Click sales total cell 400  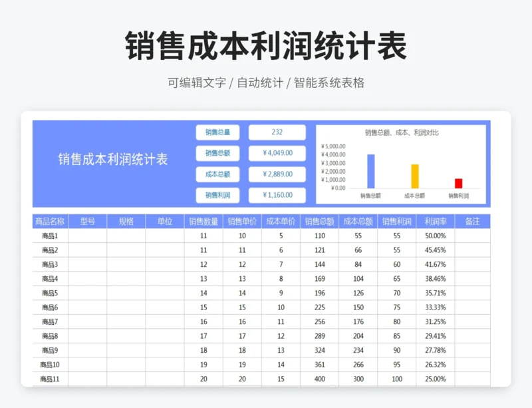click(x=320, y=379)
